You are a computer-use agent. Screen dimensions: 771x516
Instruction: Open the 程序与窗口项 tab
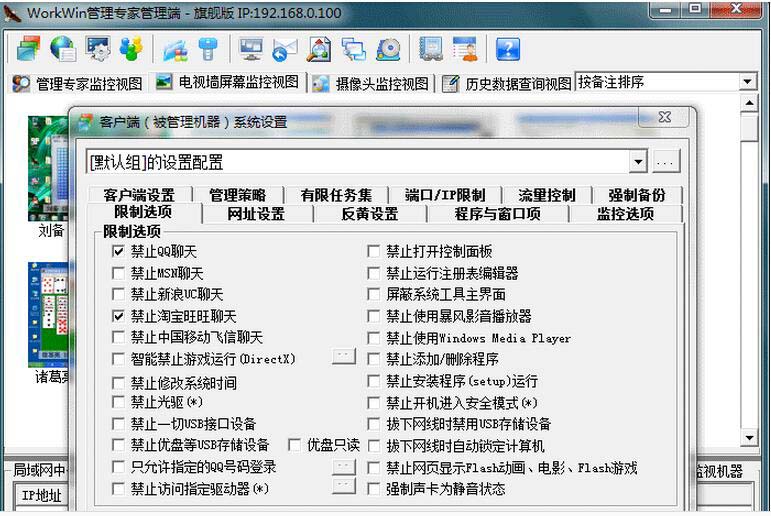coord(498,214)
